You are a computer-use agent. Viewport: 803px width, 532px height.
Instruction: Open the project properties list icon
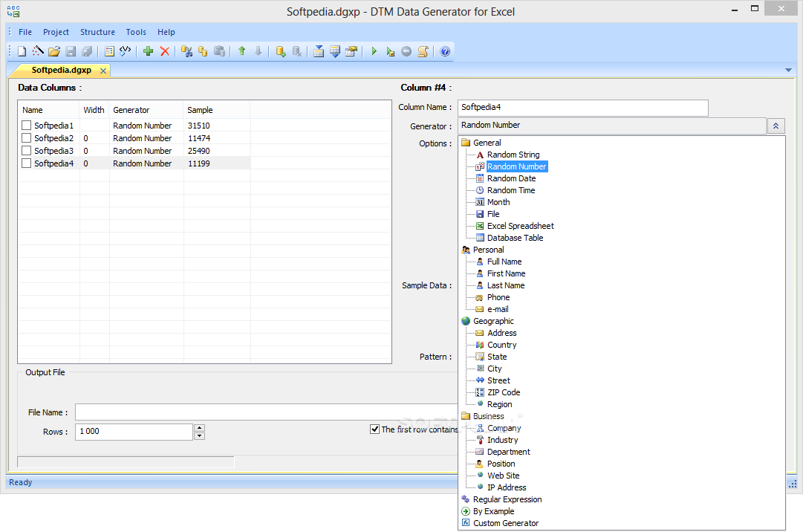(109, 51)
